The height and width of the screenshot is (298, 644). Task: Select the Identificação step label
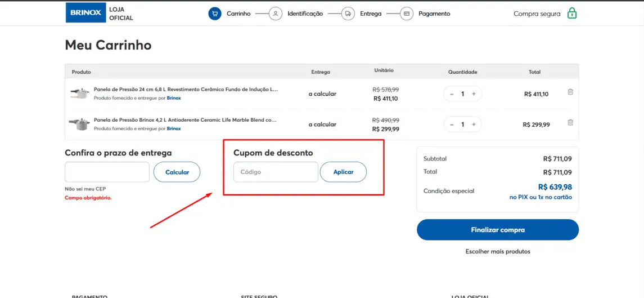point(305,14)
